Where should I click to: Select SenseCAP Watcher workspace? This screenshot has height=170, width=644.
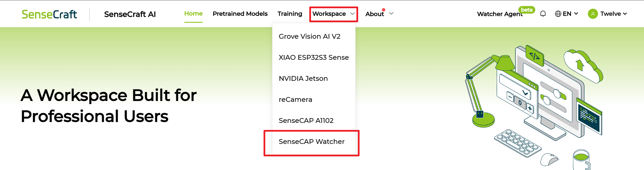pos(311,142)
